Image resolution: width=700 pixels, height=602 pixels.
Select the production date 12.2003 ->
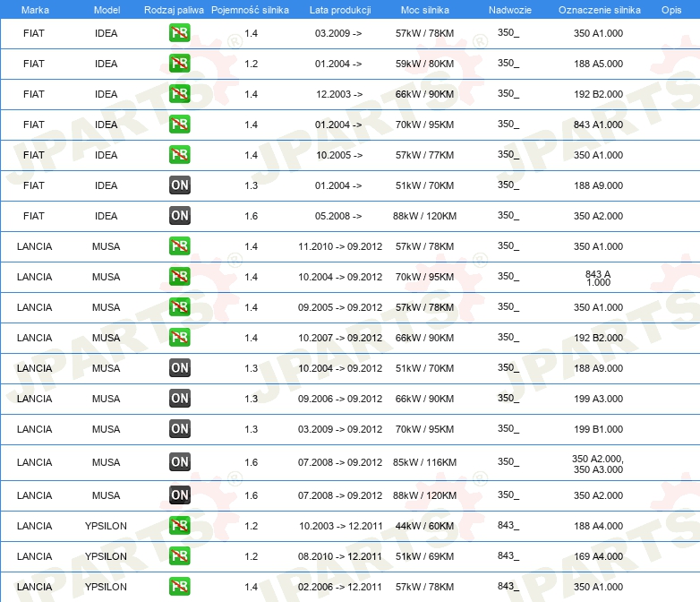pos(339,94)
